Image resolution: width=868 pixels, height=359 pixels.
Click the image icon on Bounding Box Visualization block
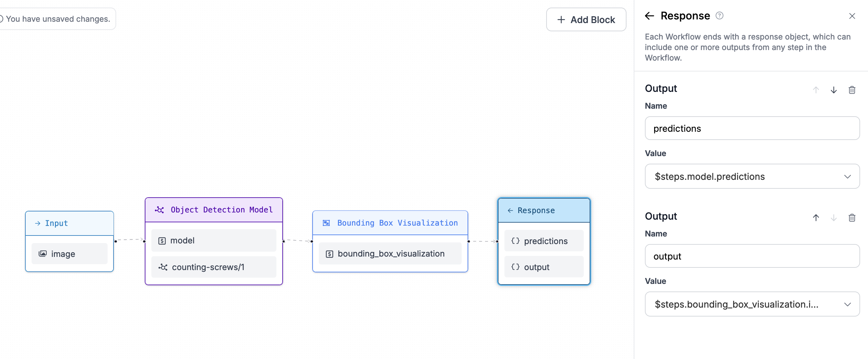(x=326, y=223)
